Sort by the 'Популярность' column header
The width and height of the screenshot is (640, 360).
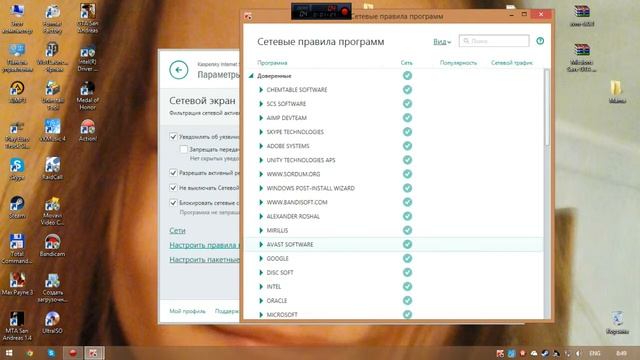click(458, 63)
